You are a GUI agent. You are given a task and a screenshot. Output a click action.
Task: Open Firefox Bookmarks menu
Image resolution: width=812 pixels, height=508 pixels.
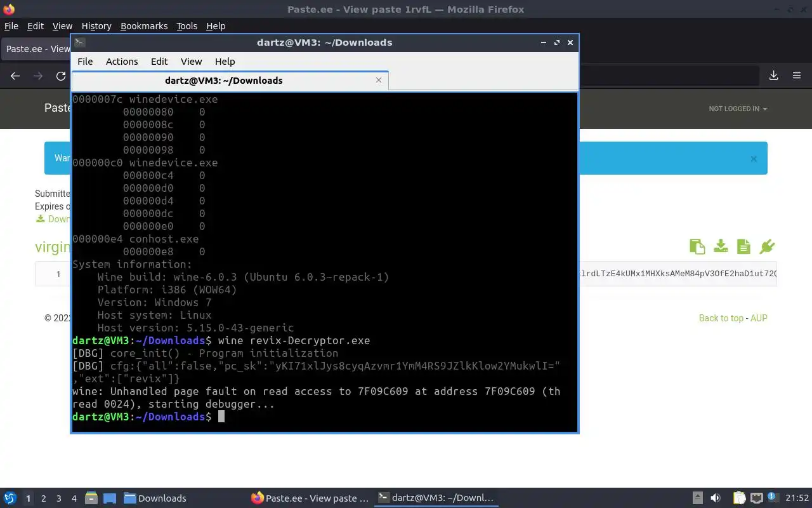144,26
